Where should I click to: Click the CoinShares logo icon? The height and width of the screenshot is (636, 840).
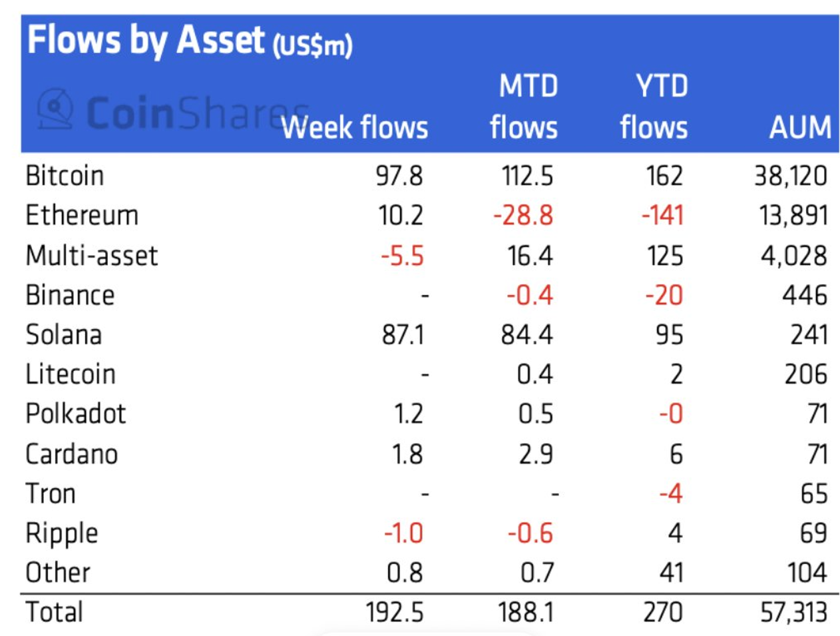[x=55, y=109]
